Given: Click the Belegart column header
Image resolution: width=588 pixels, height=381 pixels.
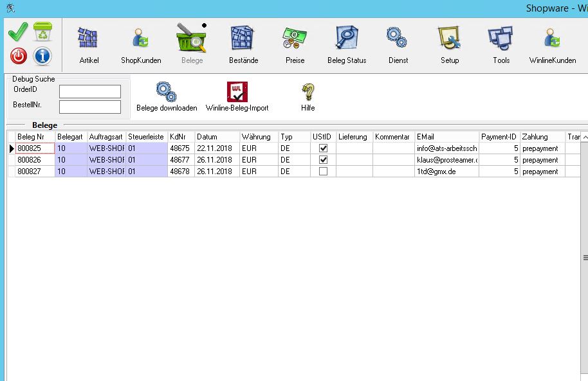Looking at the screenshot, I should pos(71,137).
